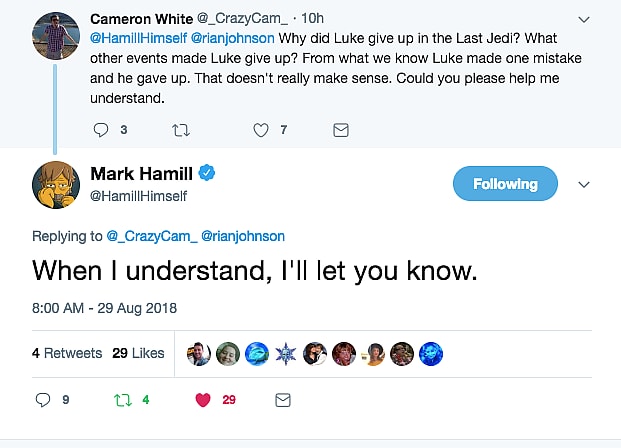Open the Mark Hamill display name link
This screenshot has width=621, height=448.
point(140,174)
